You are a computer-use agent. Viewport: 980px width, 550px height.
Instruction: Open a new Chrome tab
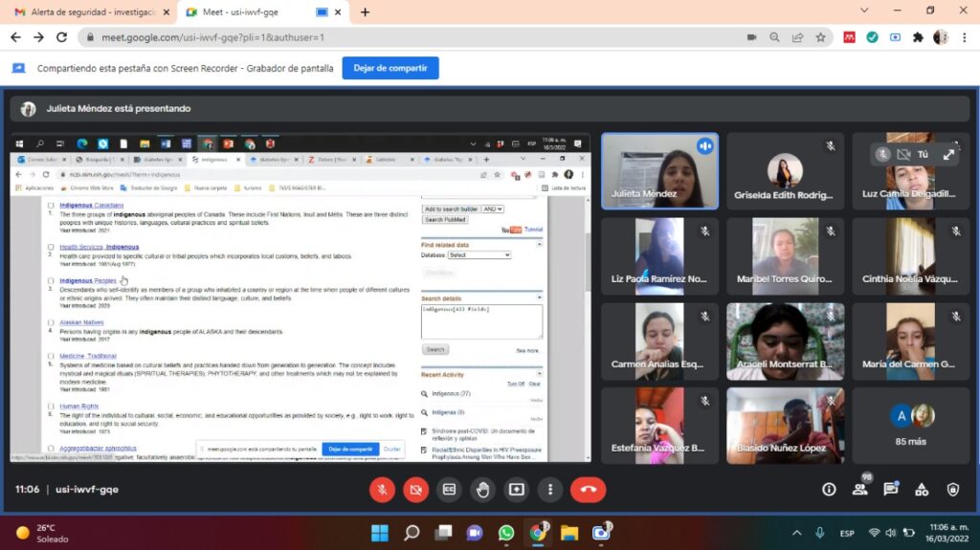(x=365, y=11)
